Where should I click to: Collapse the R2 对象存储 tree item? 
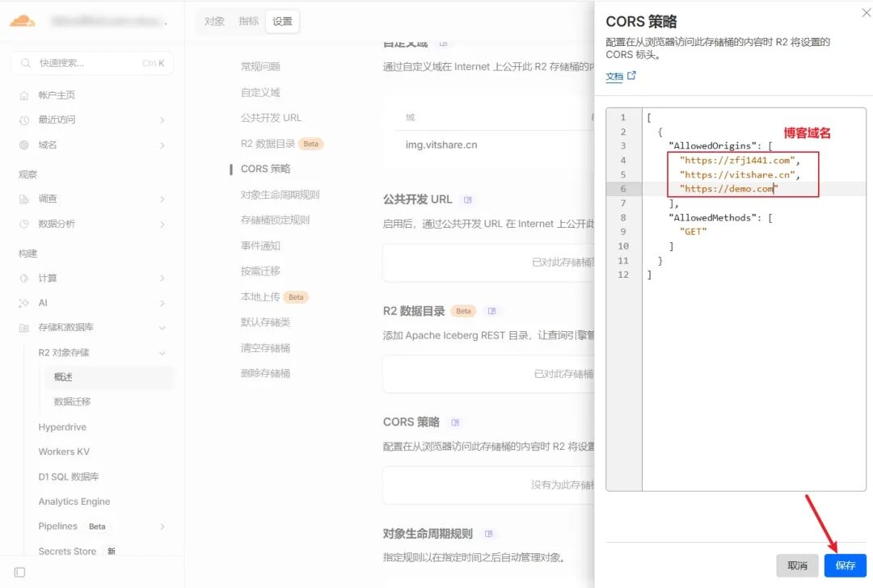[x=162, y=353]
